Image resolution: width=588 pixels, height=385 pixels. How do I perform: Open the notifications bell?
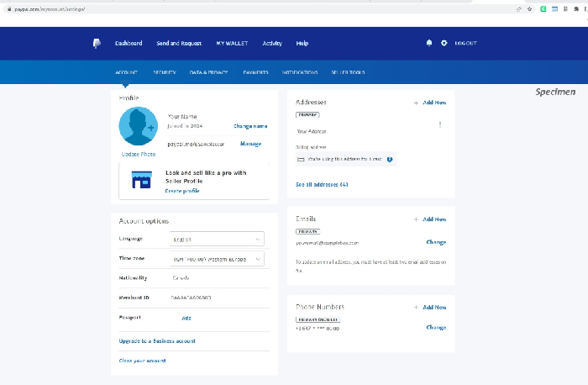(430, 43)
